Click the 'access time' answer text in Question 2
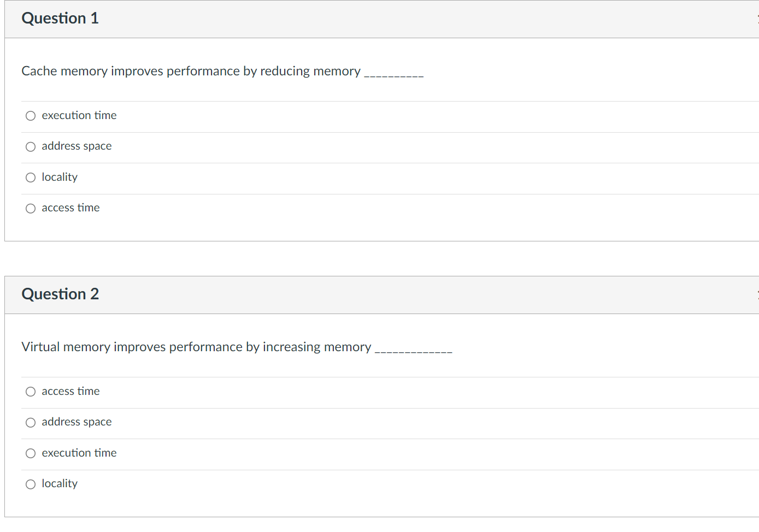 pos(70,391)
